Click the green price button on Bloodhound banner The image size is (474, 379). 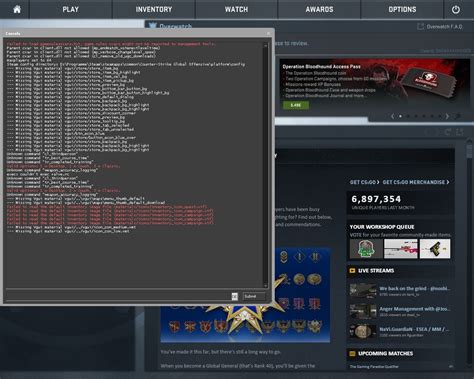[x=296, y=105]
